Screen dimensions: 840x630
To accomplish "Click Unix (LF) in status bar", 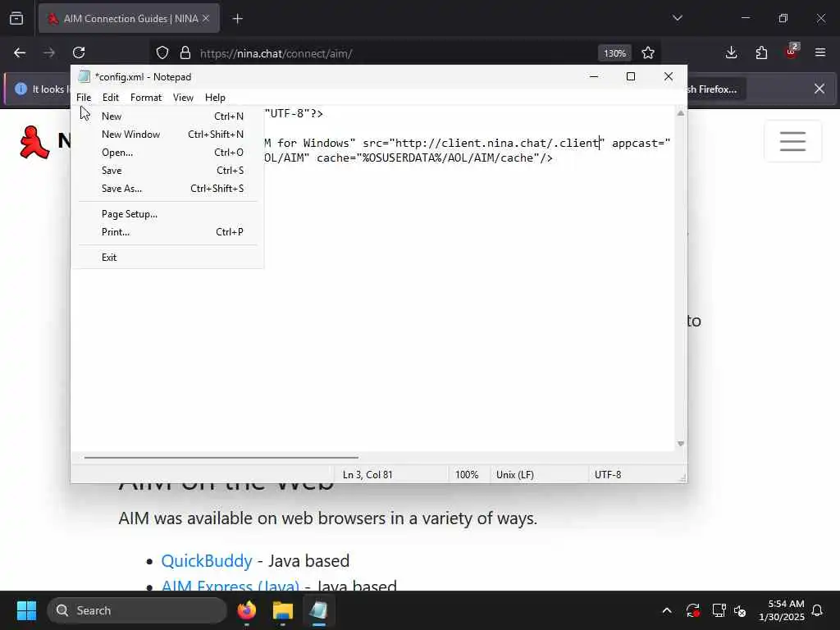I will pyautogui.click(x=515, y=475).
